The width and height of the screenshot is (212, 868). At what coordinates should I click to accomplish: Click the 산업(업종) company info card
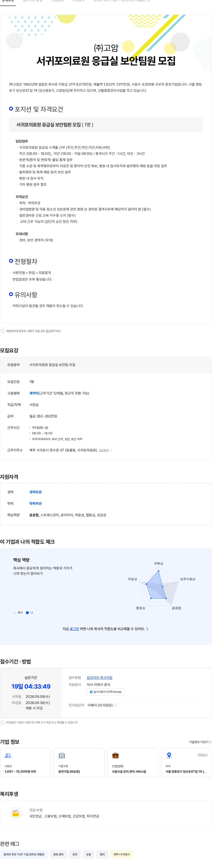click(133, 763)
